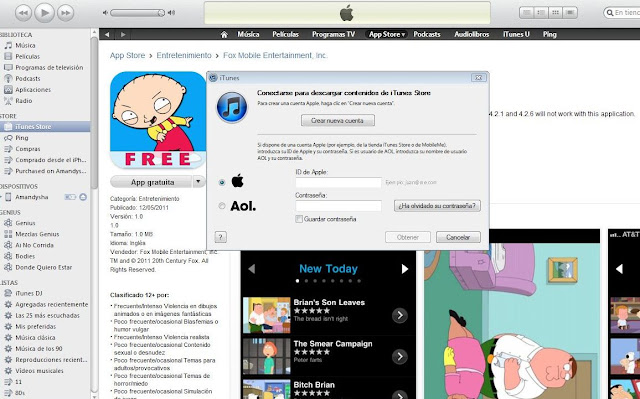Click the Obtener button
The width and height of the screenshot is (640, 399).
pyautogui.click(x=408, y=237)
